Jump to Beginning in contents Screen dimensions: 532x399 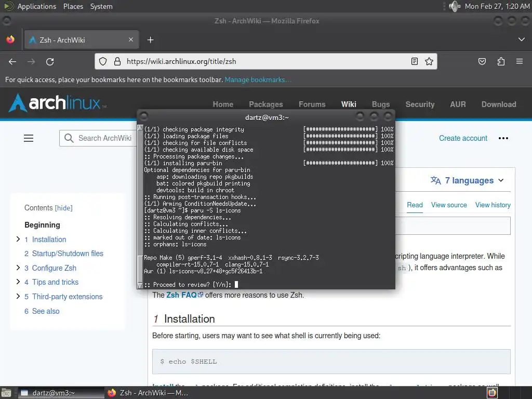(42, 225)
